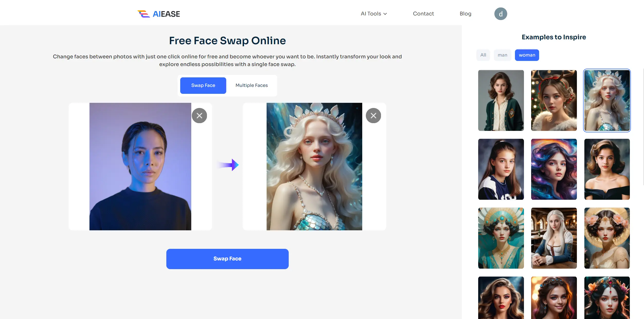Click the user profile avatar icon
Screen dimensions: 644x319
(x=501, y=13)
